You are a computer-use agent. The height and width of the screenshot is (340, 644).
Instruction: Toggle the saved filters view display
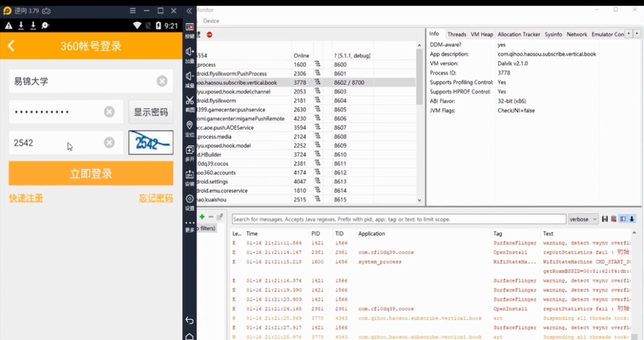623,219
